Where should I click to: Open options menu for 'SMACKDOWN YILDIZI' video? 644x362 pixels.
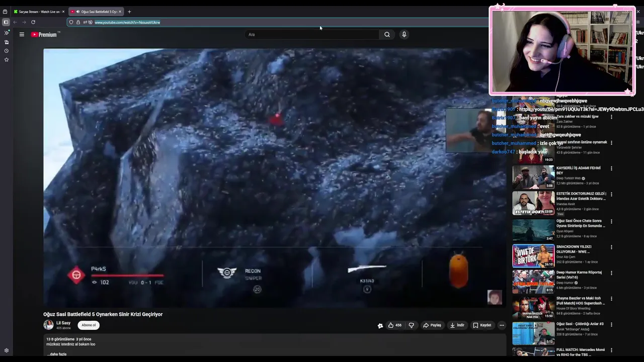click(x=611, y=247)
